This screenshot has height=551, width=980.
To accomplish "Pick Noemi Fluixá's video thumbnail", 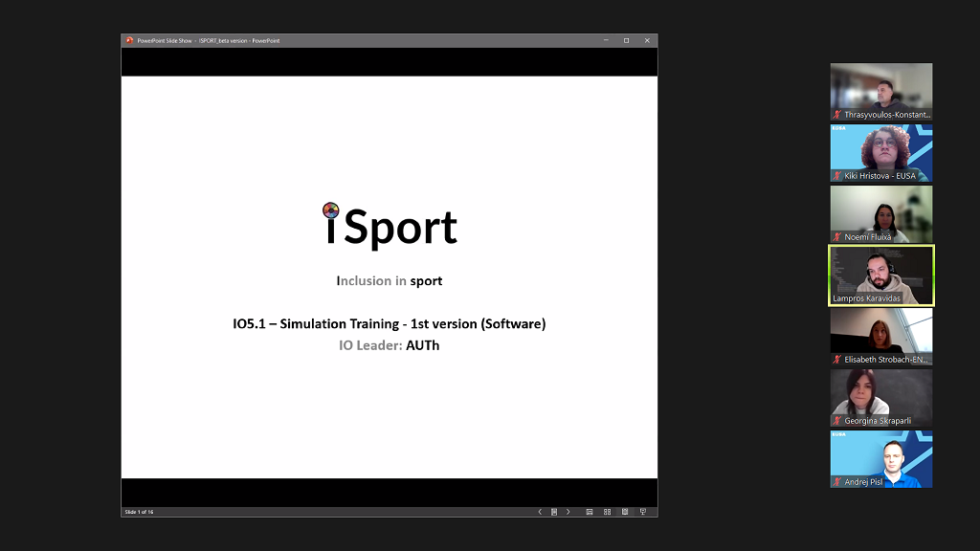I will (x=880, y=214).
